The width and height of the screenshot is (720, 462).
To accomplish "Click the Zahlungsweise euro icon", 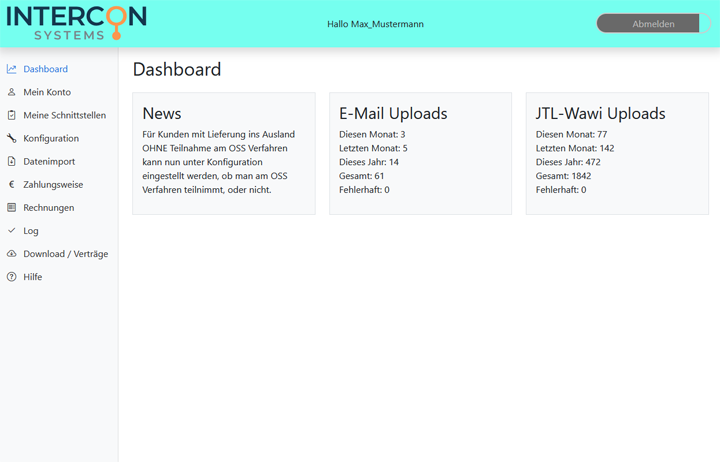I will [12, 184].
